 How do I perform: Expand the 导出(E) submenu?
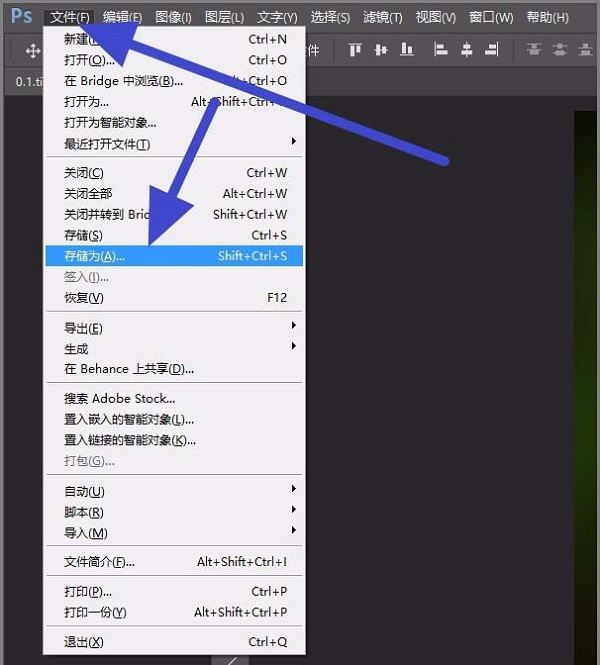[174, 328]
